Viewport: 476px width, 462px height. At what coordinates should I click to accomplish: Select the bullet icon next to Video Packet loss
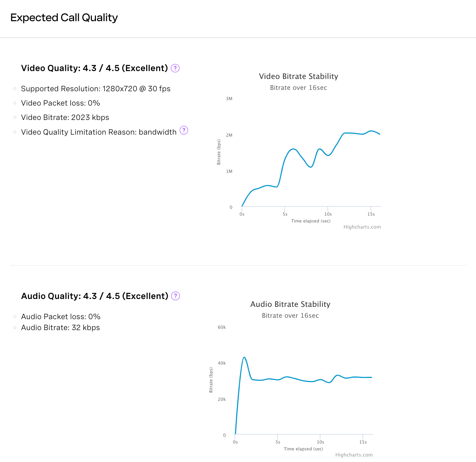(x=15, y=103)
